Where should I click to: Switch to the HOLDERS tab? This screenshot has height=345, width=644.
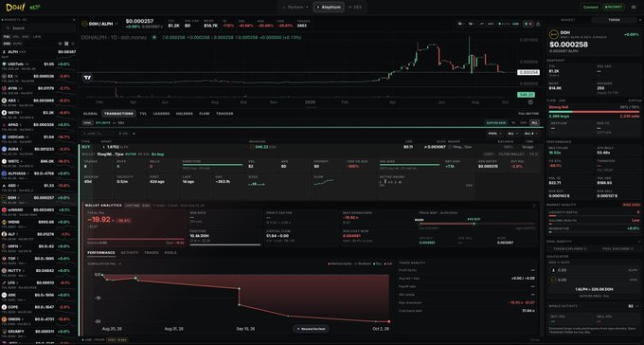click(185, 114)
